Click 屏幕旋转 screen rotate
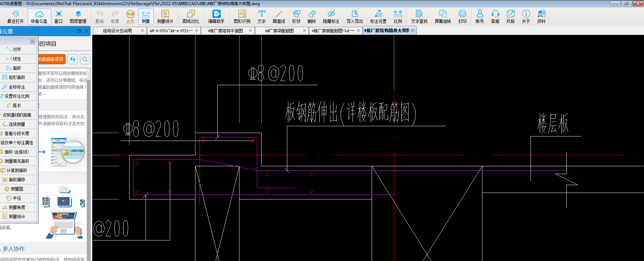The width and height of the screenshot is (644, 261). tap(443, 17)
